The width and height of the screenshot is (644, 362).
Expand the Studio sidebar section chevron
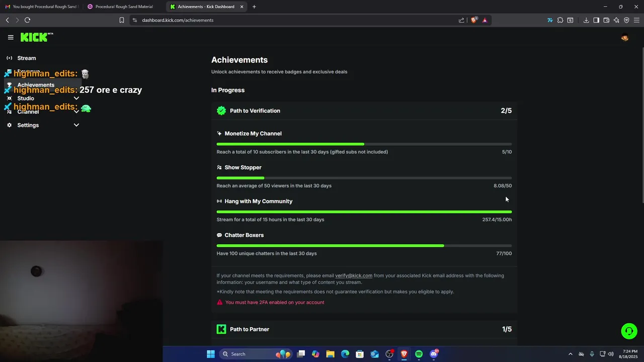76,99
